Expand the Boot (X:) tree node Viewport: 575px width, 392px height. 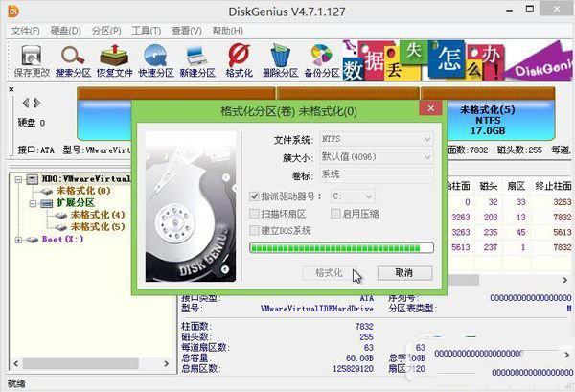tap(18, 240)
